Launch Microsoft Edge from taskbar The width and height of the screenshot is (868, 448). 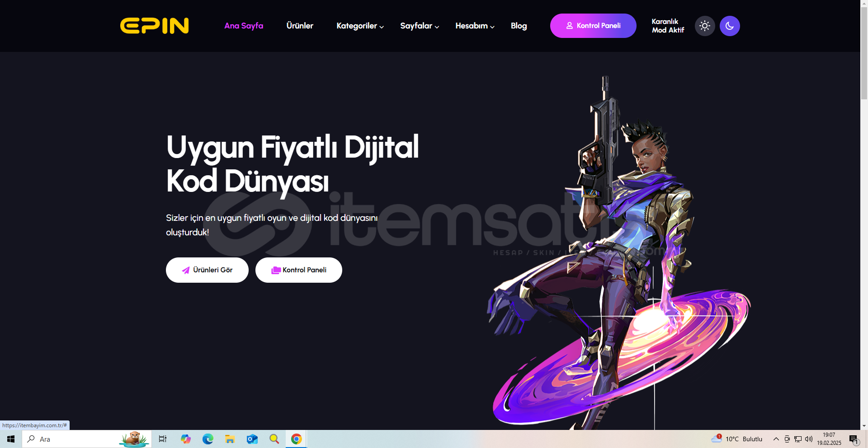[208, 439]
